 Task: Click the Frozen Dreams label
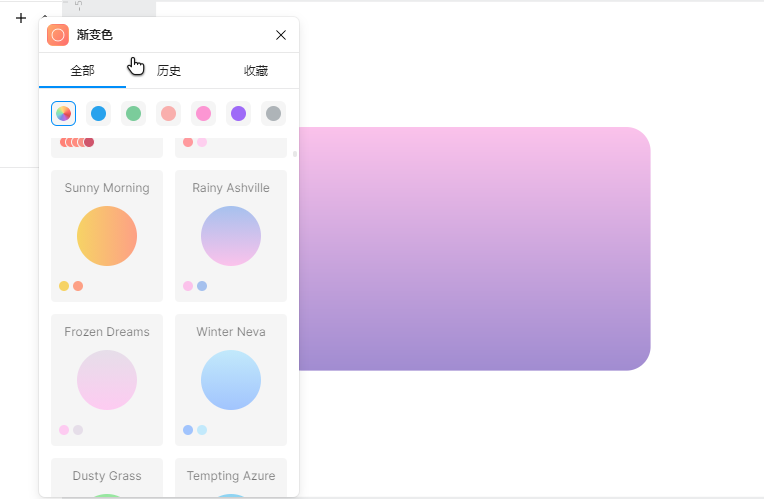pyautogui.click(x=107, y=332)
